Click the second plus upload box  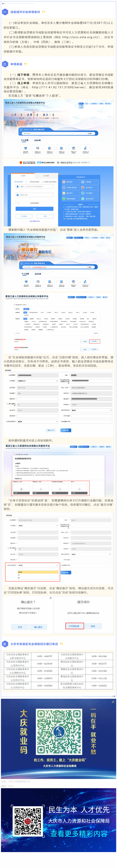(x=41, y=489)
